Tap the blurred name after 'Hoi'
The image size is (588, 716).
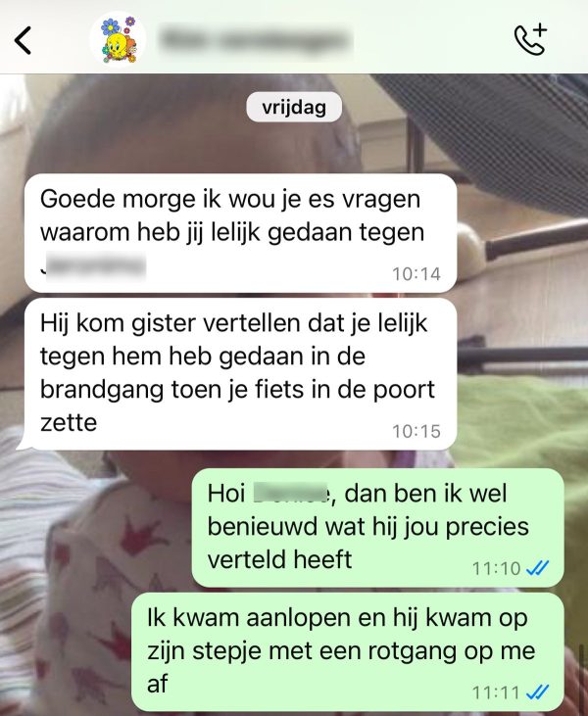click(291, 493)
